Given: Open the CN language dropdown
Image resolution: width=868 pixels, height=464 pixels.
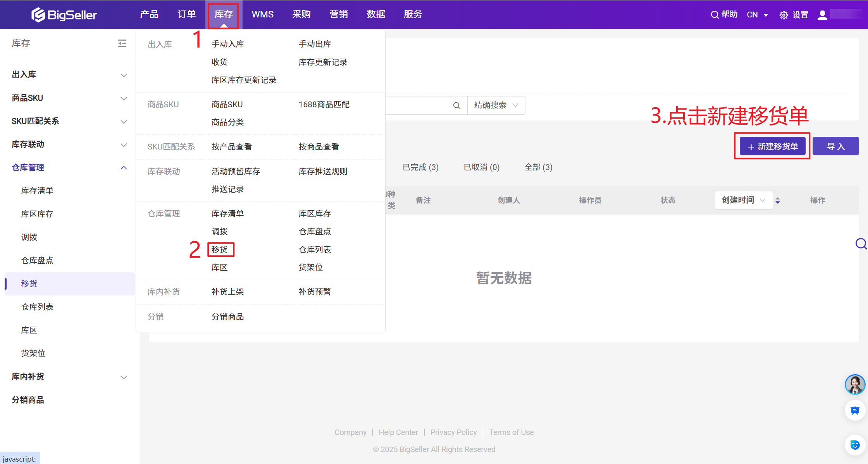Looking at the screenshot, I should (x=758, y=15).
